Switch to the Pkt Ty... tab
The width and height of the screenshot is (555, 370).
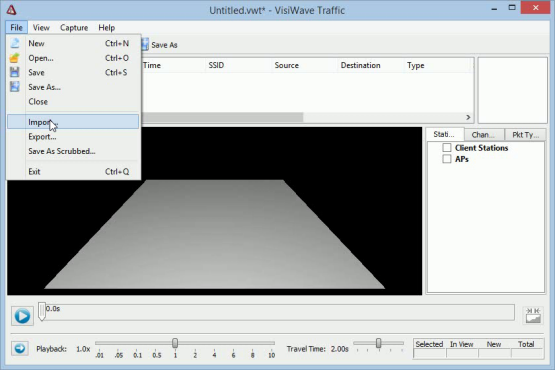pos(525,135)
